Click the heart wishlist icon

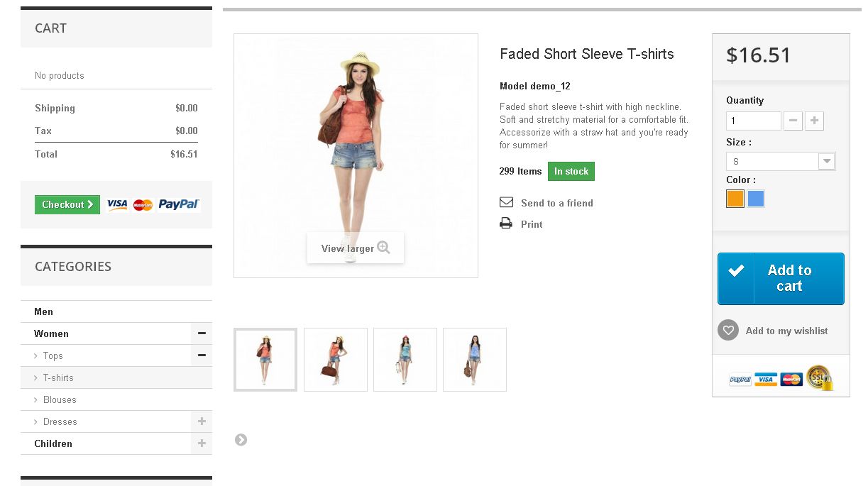(728, 331)
